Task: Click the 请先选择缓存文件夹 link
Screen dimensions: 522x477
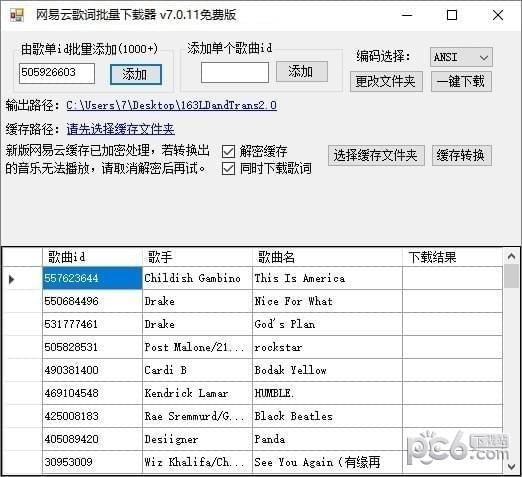Action: 120,129
